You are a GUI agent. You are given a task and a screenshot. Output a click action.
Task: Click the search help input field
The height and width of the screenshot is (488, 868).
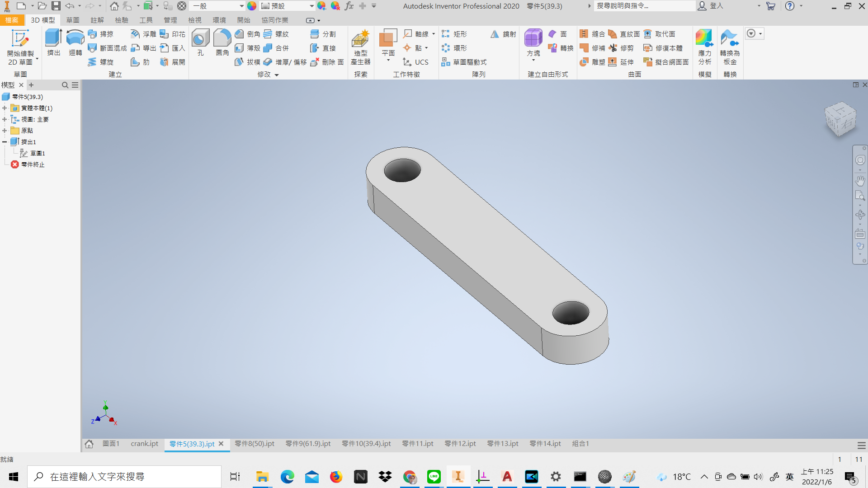(x=644, y=6)
